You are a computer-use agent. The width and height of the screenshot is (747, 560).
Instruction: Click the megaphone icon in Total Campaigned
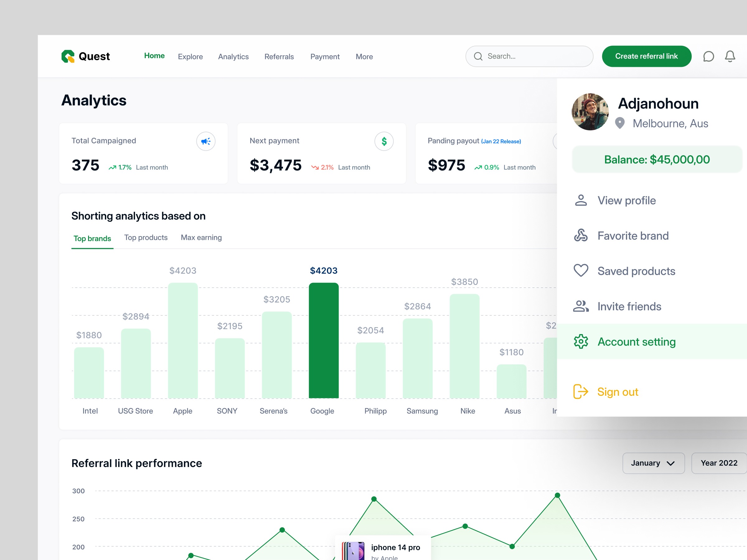(206, 141)
